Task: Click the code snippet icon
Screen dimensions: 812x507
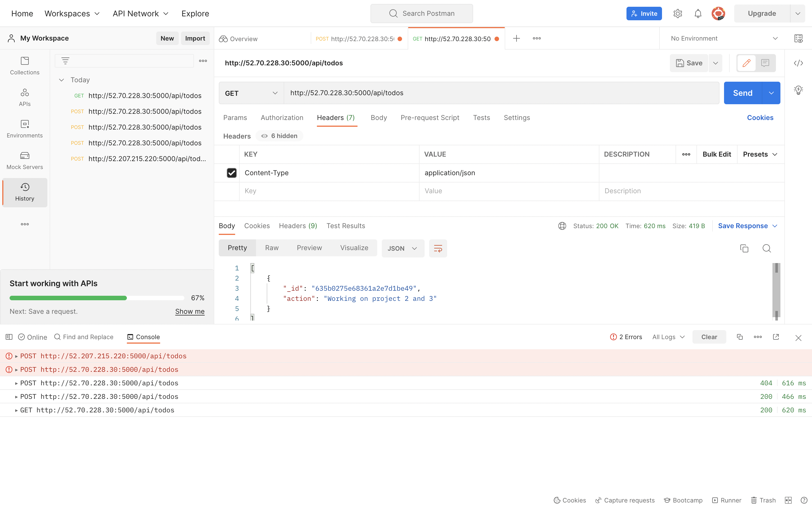Action: 798,63
